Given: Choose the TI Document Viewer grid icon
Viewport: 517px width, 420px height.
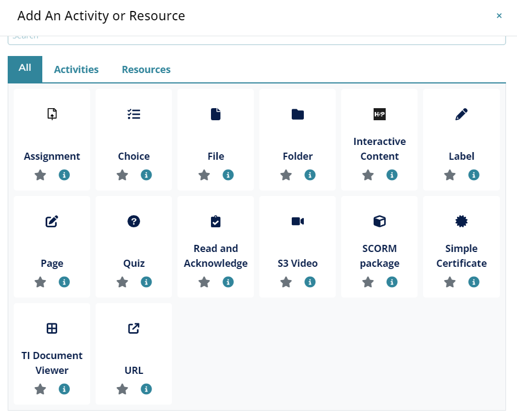Looking at the screenshot, I should click(52, 328).
